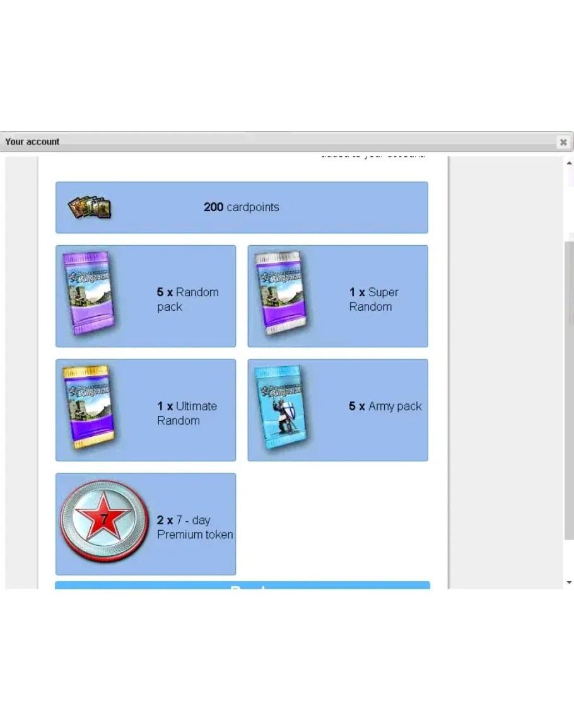Click the 200 cardpoints label
The image size is (574, 728).
pyautogui.click(x=241, y=207)
